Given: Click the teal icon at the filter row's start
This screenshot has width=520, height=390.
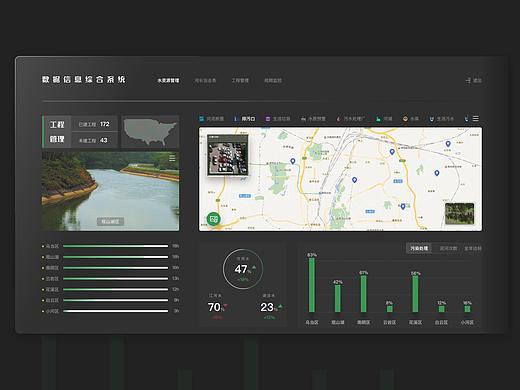Looking at the screenshot, I should pyautogui.click(x=201, y=119).
